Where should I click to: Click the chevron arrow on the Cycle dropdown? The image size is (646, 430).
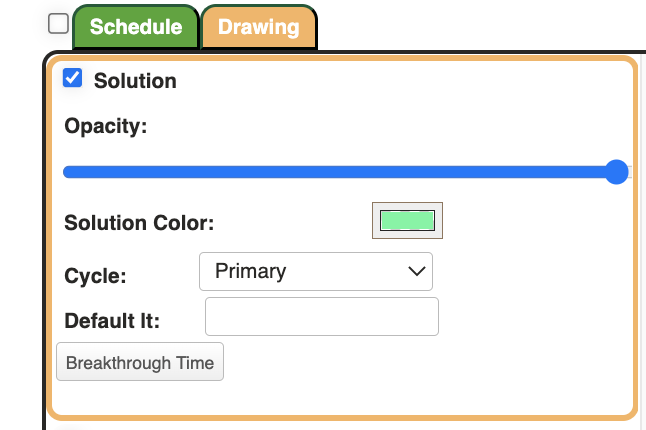click(x=416, y=271)
